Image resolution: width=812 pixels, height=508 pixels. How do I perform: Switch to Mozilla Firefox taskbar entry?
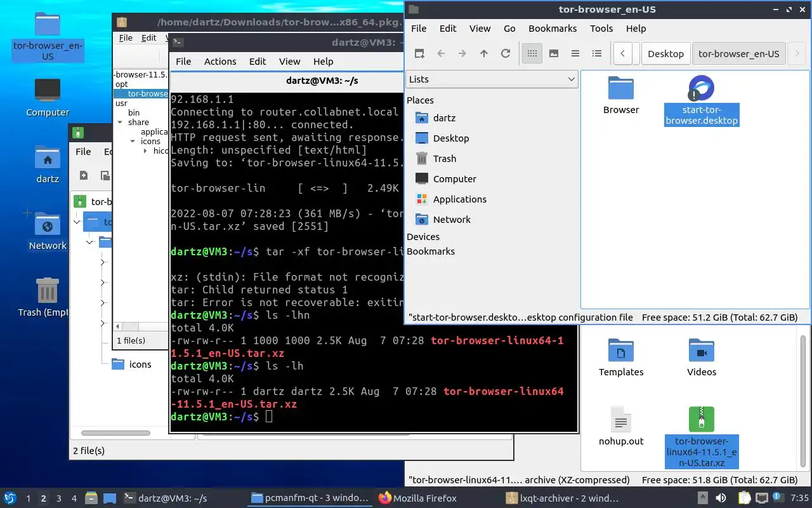point(418,498)
